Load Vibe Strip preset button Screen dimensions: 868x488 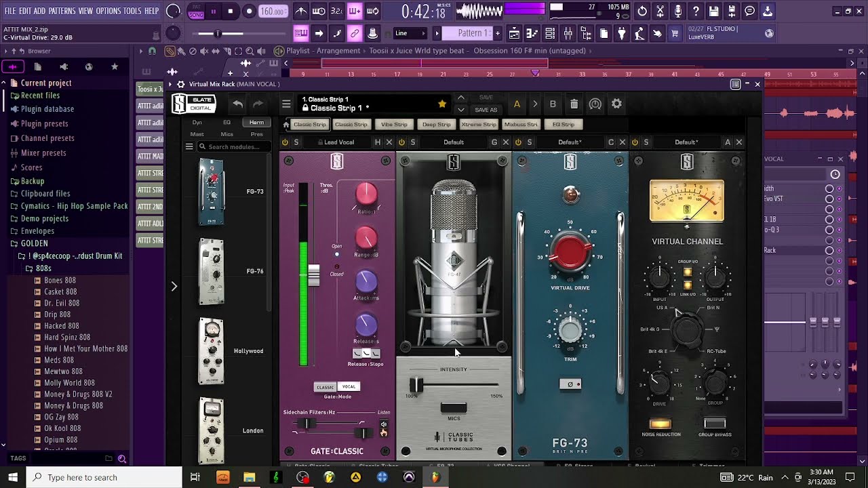(394, 125)
